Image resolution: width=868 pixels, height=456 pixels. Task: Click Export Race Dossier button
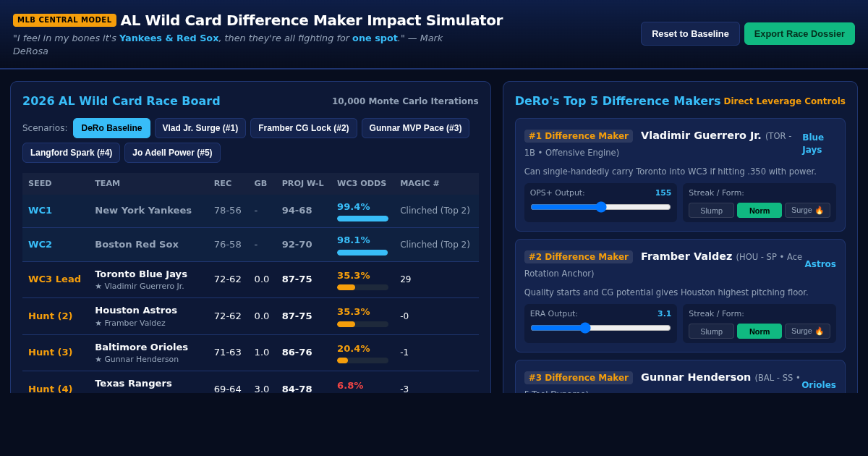[799, 33]
